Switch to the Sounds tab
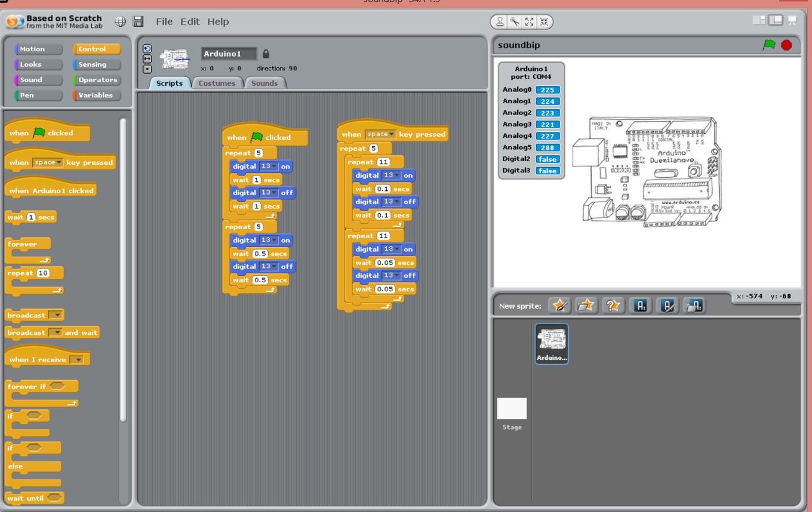812x512 pixels. (x=264, y=83)
